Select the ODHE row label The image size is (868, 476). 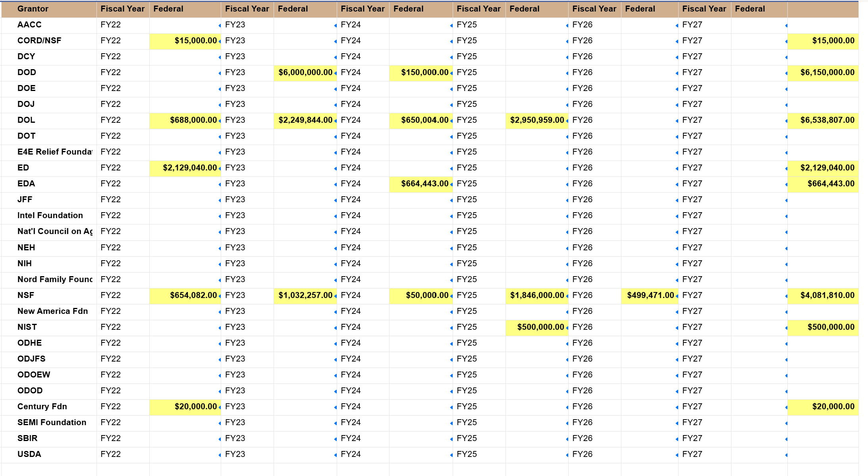click(x=49, y=343)
